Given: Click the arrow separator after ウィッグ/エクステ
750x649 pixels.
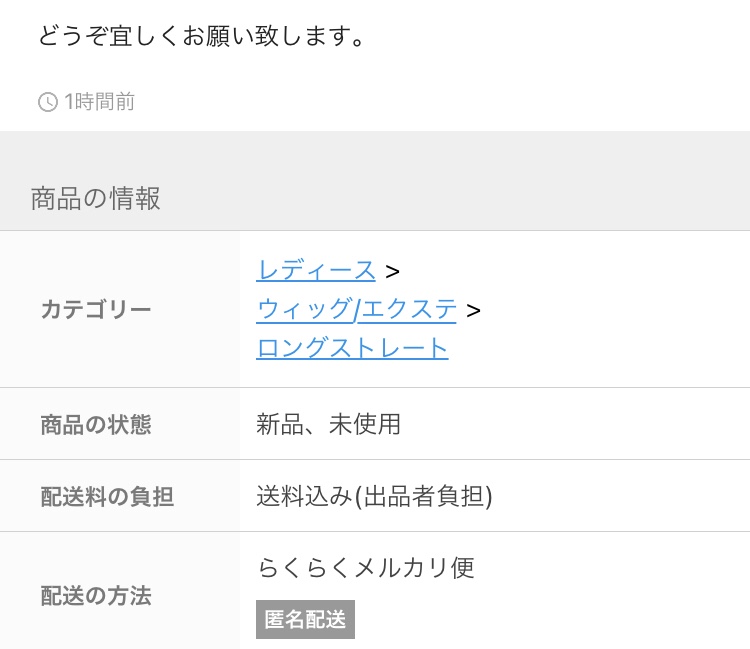Looking at the screenshot, I should [x=473, y=310].
